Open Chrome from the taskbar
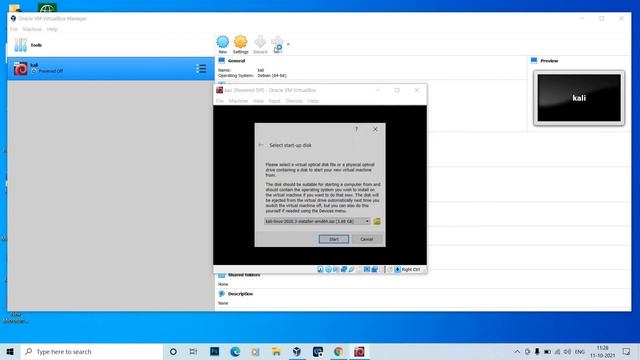The height and width of the screenshot is (360, 640). tap(338, 351)
